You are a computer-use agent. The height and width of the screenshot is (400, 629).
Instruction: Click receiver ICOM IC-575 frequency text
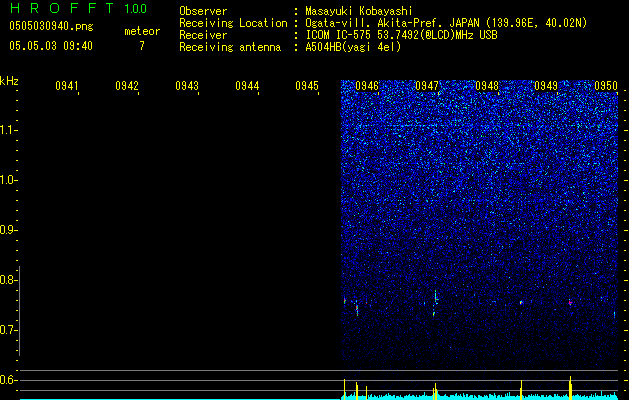coord(401,35)
